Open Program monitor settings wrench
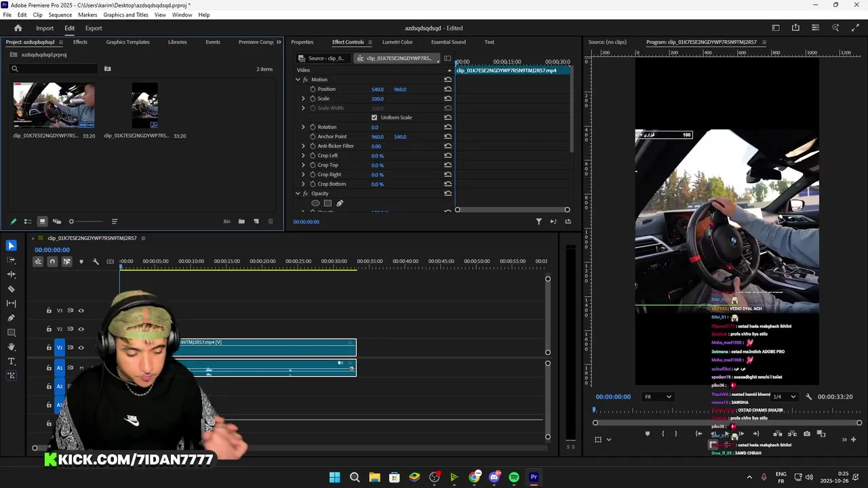868x488 pixels. (x=808, y=396)
